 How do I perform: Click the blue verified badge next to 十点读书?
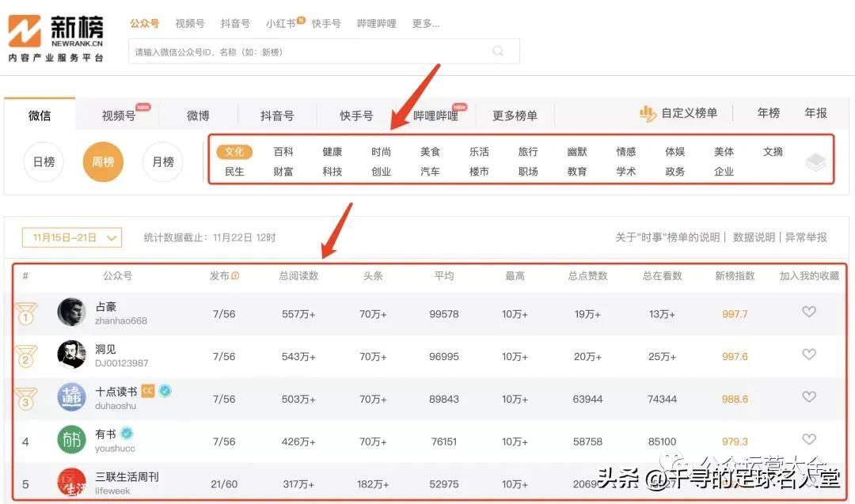(x=165, y=390)
